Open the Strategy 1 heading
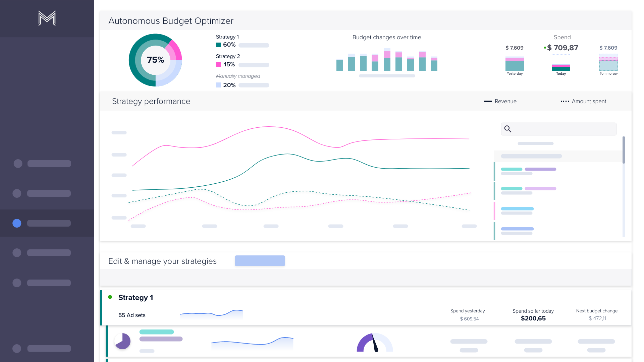Image resolution: width=644 pixels, height=362 pixels. click(x=136, y=298)
